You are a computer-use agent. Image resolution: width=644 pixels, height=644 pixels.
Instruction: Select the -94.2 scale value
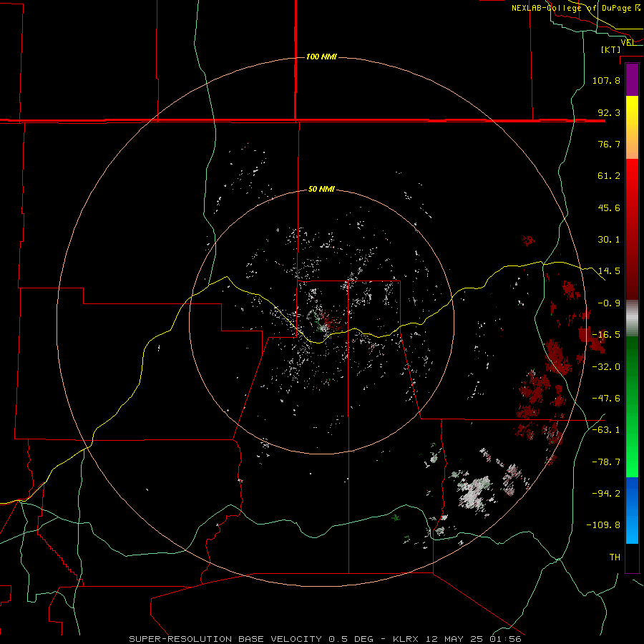[x=606, y=494]
